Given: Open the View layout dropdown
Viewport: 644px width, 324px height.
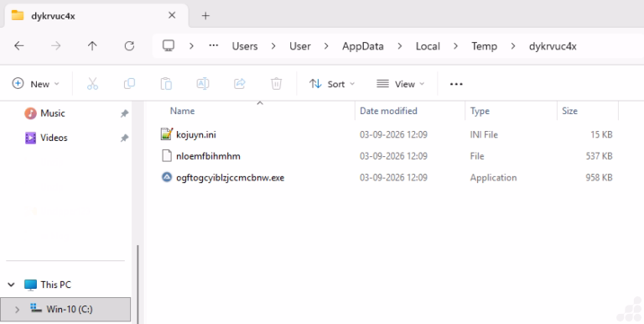Looking at the screenshot, I should (x=401, y=84).
